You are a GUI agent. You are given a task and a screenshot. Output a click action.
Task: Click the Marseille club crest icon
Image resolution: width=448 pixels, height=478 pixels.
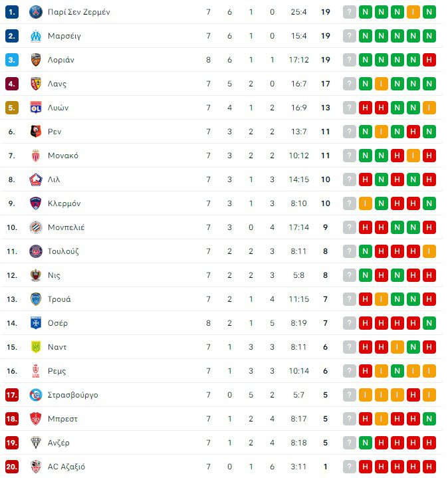point(36,36)
